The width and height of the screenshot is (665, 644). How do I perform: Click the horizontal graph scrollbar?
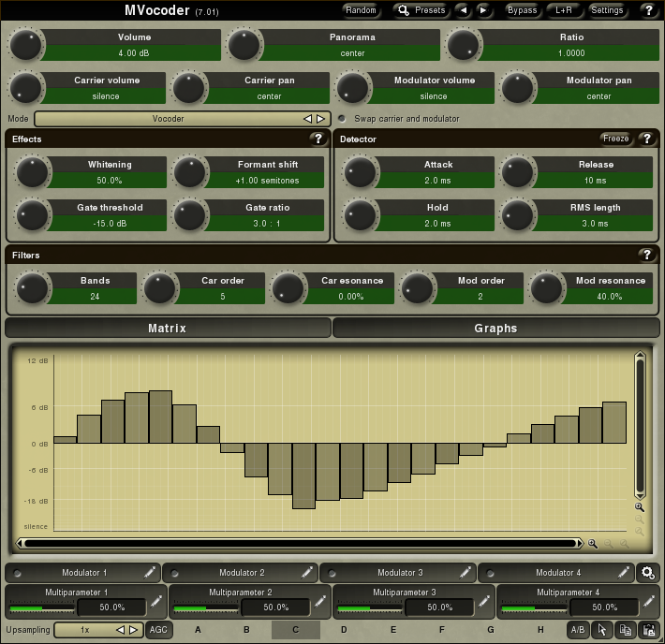300,543
